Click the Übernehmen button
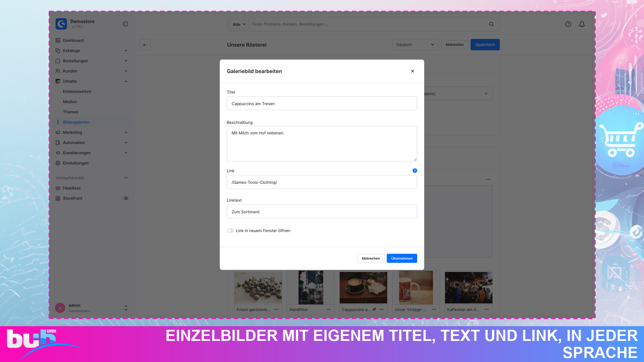 tap(402, 258)
